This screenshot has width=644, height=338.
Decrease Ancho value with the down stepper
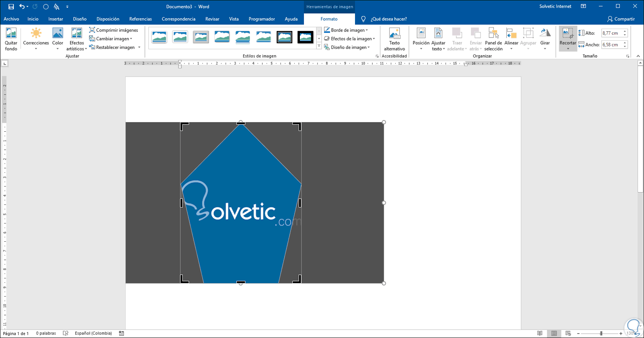[x=625, y=47]
